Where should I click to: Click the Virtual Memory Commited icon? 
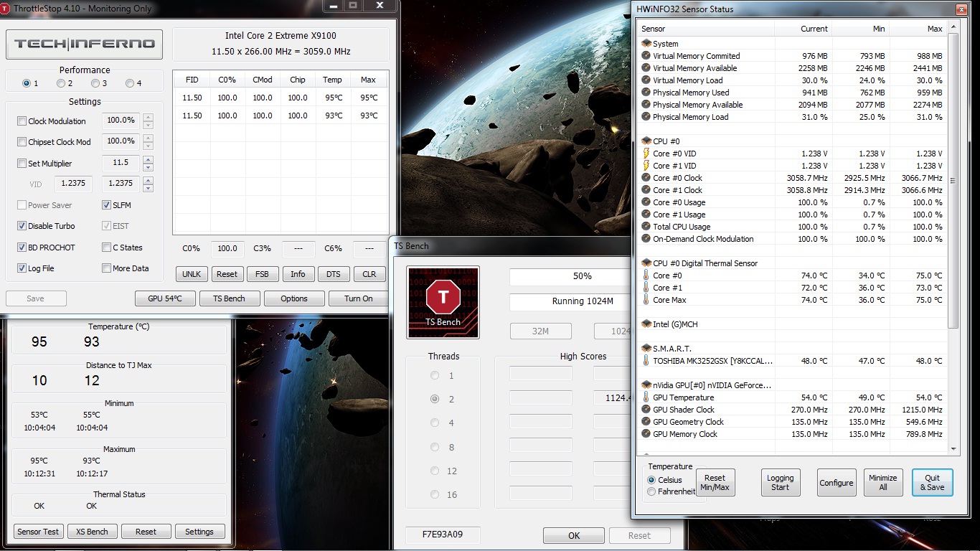pos(646,56)
